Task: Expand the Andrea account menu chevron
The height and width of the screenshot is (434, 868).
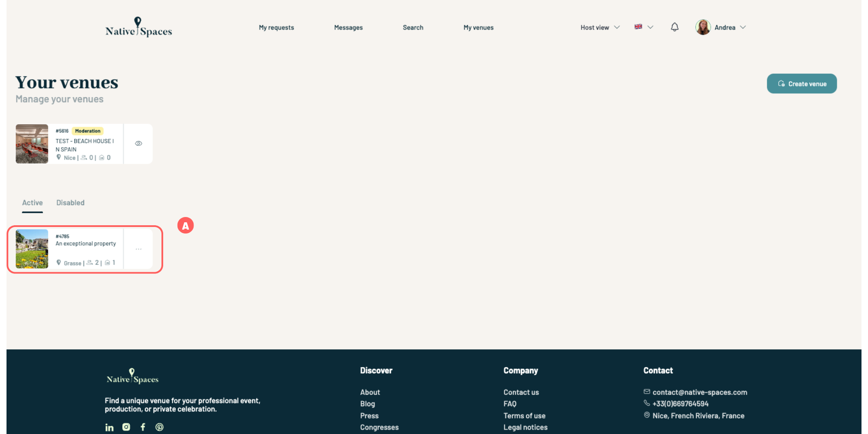Action: coord(743,27)
